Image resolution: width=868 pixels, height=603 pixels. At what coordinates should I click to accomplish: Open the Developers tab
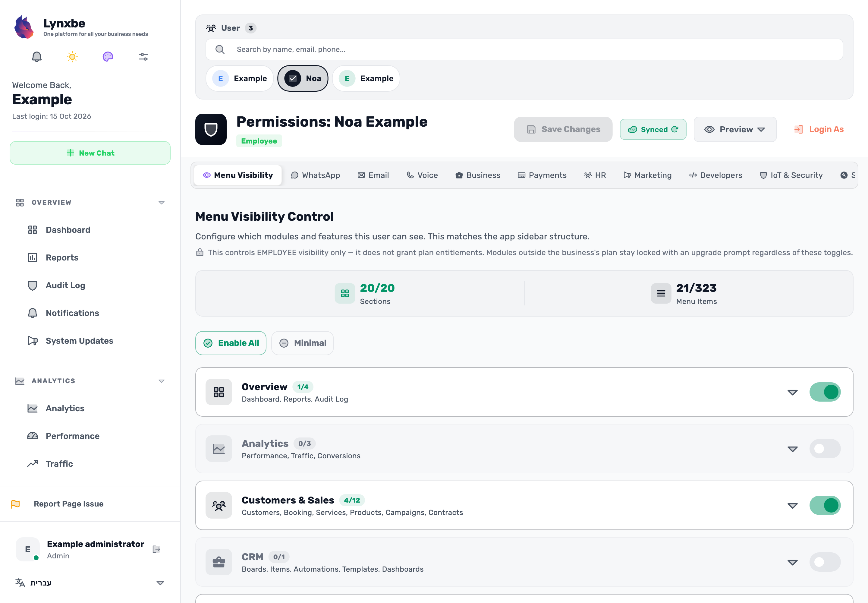[x=715, y=175]
